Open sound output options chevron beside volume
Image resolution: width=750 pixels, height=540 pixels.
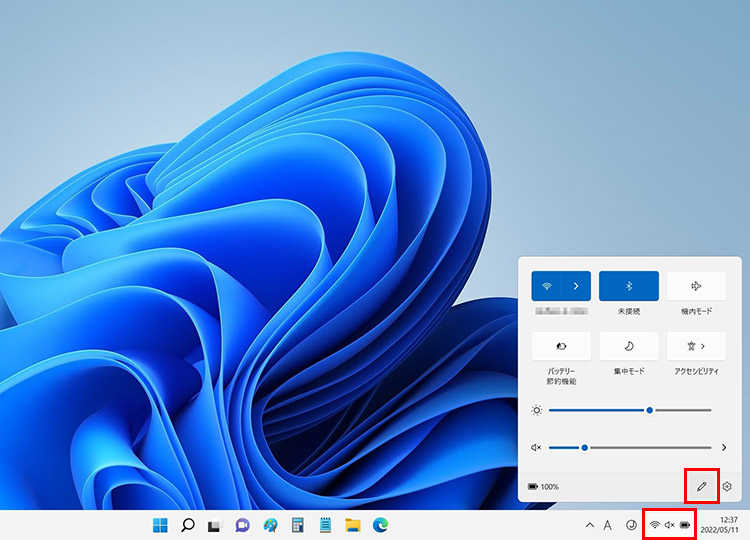tap(724, 447)
